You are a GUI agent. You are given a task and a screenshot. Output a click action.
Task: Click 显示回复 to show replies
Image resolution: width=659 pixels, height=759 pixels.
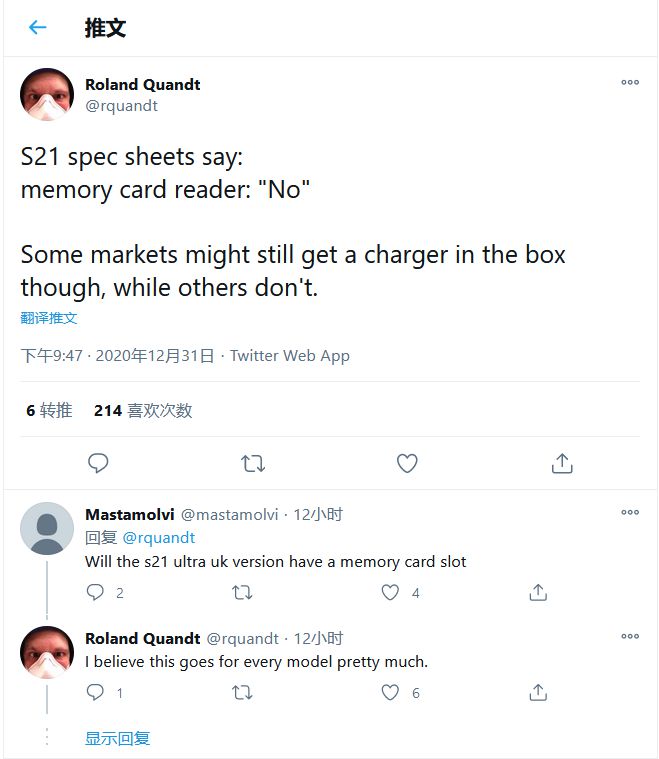[x=117, y=738]
